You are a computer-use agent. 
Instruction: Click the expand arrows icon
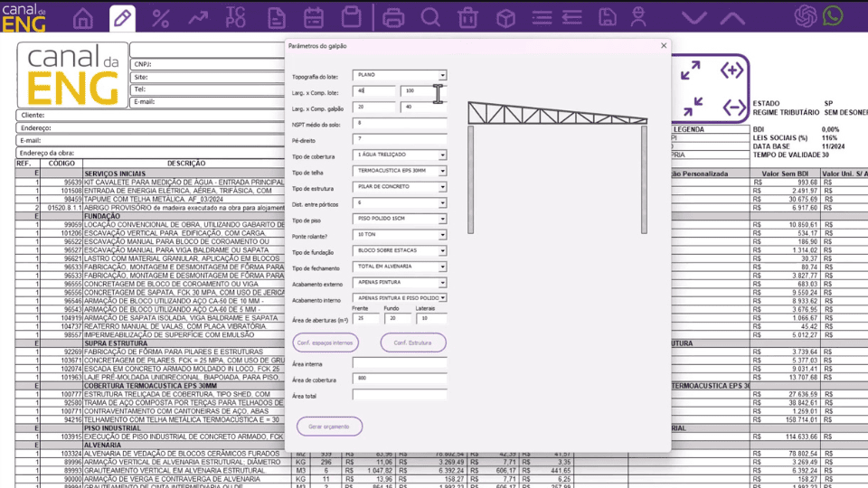690,70
